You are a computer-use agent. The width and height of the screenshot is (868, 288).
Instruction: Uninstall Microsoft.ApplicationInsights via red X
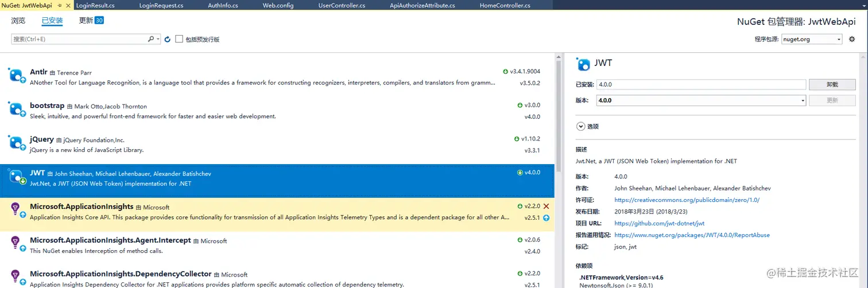tap(546, 206)
